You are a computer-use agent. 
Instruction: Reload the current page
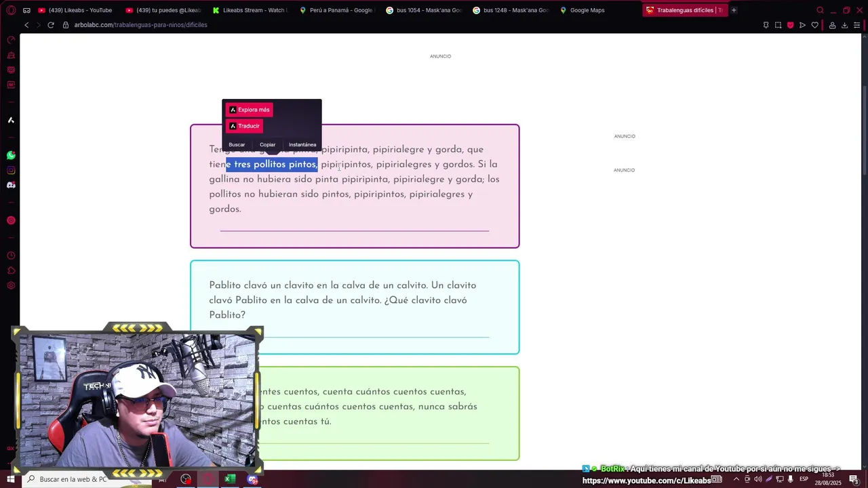pyautogui.click(x=51, y=25)
